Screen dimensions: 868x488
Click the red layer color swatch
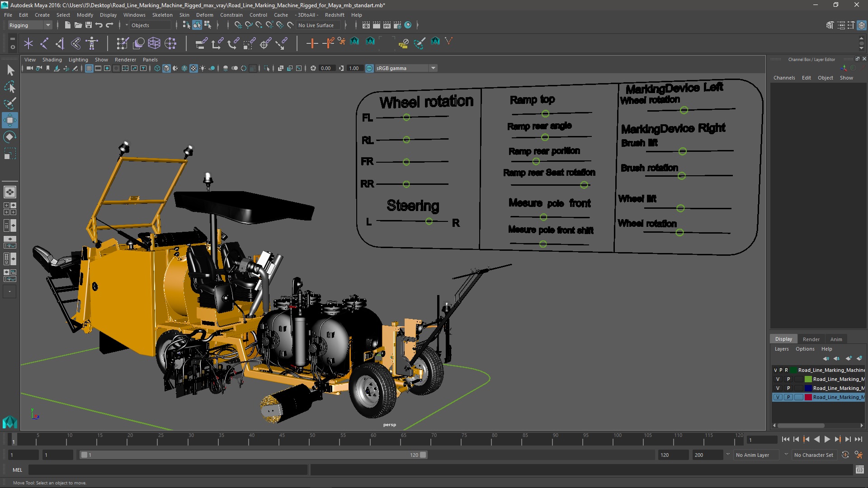[808, 398]
